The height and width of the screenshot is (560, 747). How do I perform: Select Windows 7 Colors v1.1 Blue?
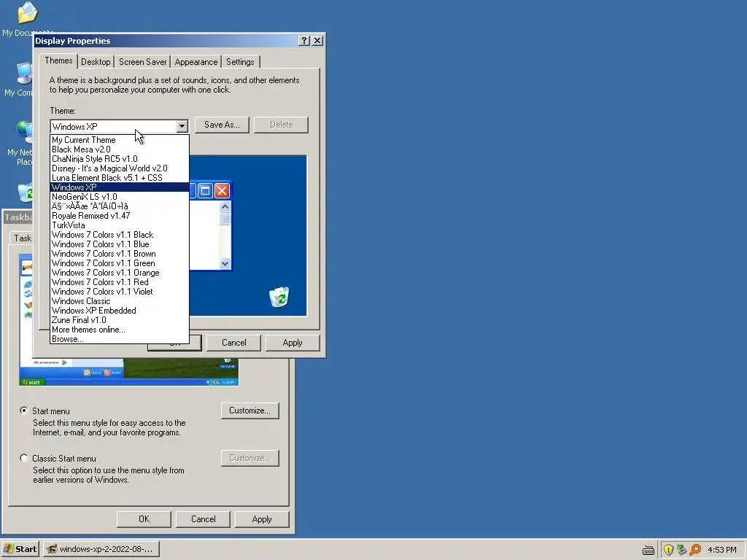click(x=120, y=244)
